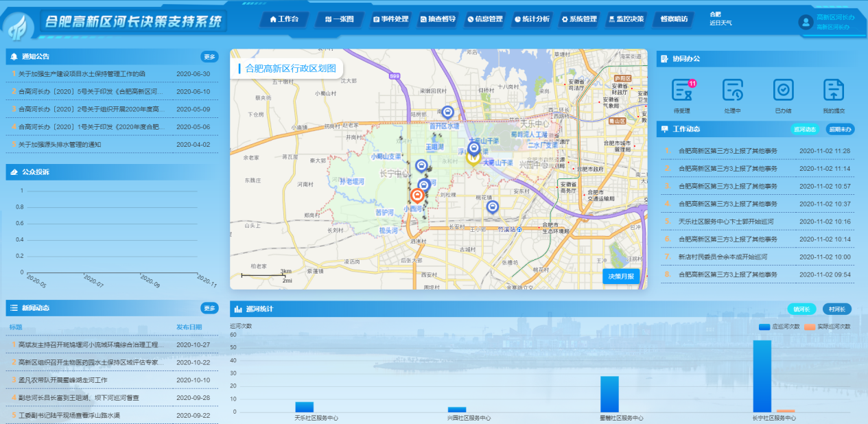The image size is (868, 424).
Task: Click the 已办结 completed icon
Action: click(783, 91)
